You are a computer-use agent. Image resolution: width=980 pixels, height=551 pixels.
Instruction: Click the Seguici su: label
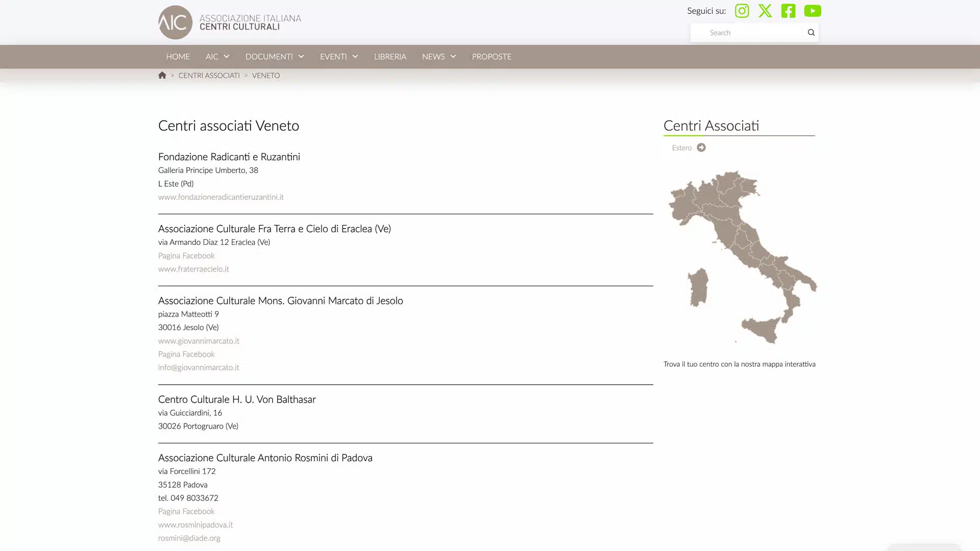pos(706,11)
